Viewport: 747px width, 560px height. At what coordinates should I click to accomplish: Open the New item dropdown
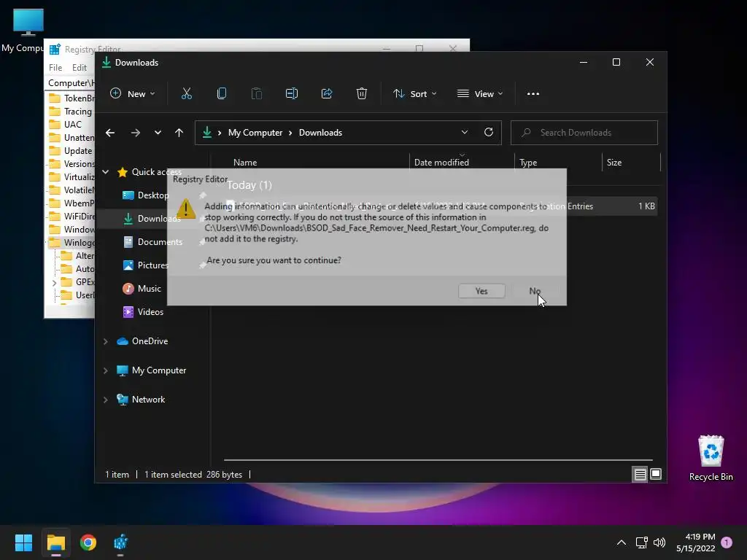tap(133, 94)
